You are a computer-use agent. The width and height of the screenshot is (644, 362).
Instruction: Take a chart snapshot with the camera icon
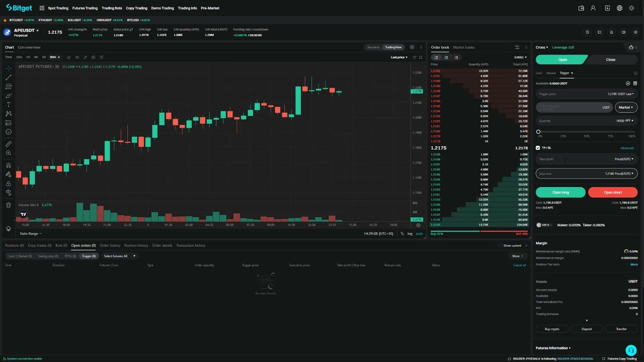(x=93, y=57)
